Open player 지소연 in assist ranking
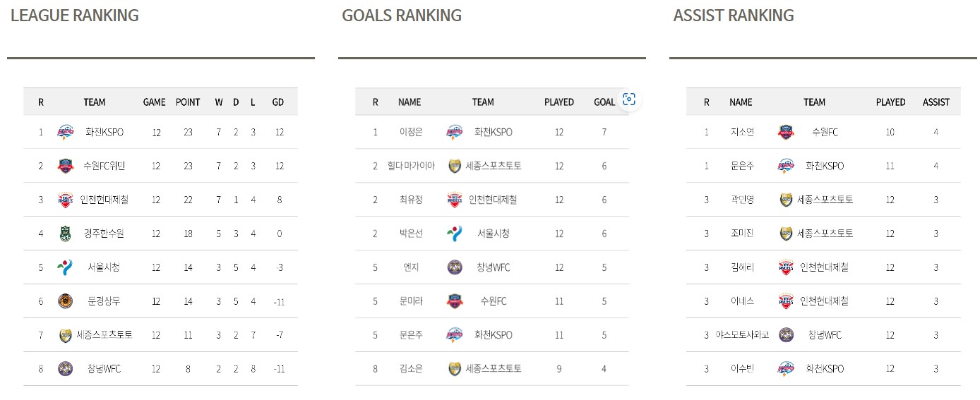The width and height of the screenshot is (980, 400). point(742,132)
